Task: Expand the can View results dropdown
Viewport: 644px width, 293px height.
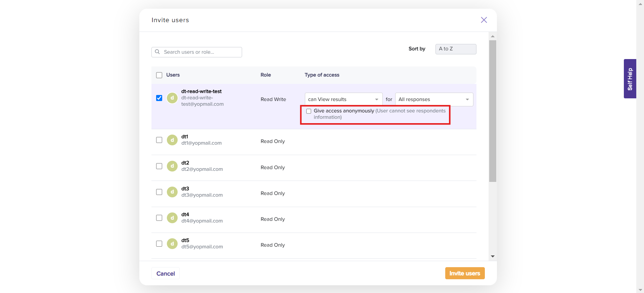Action: tap(343, 99)
